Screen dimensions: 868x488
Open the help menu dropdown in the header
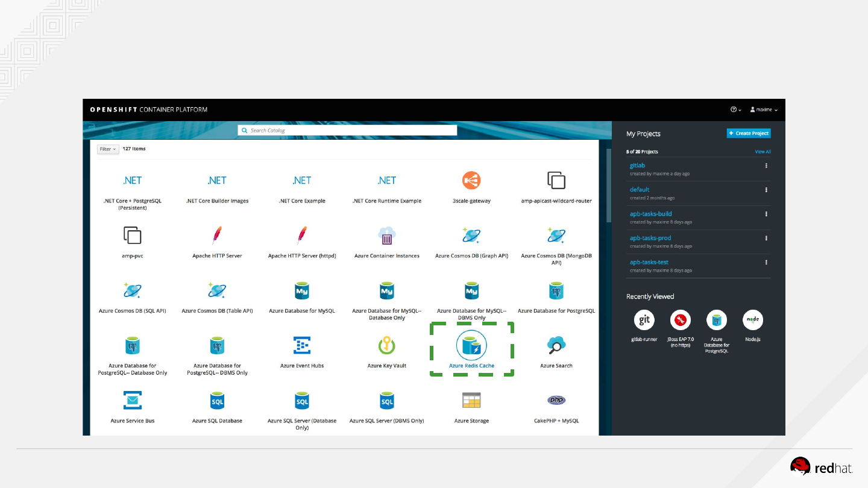tap(735, 110)
